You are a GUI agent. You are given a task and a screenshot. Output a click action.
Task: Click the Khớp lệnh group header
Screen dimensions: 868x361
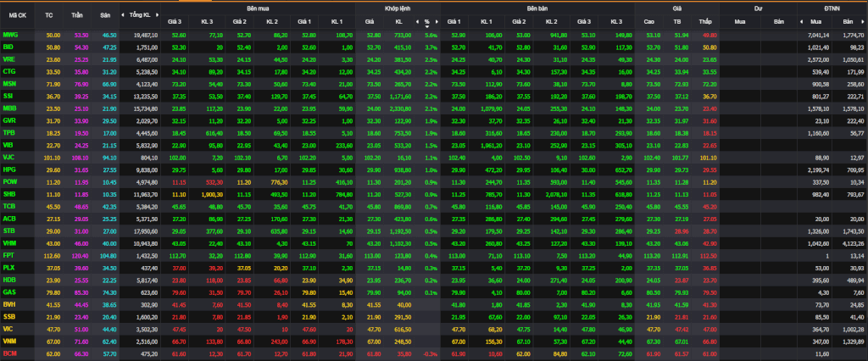coord(398,8)
